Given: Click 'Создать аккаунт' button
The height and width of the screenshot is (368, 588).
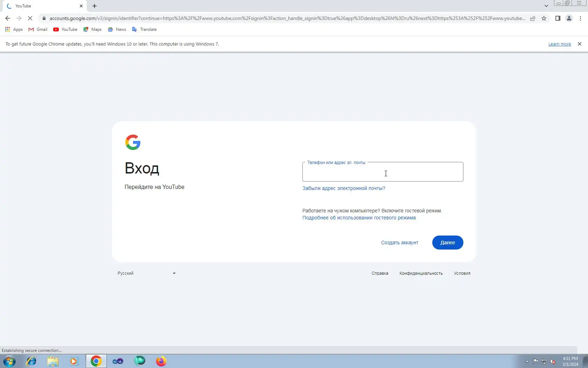Looking at the screenshot, I should [399, 243].
